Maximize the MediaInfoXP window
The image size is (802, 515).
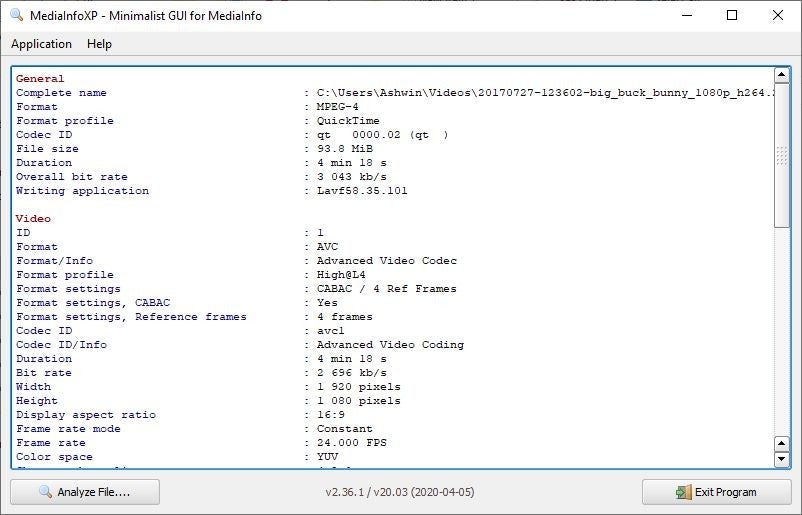(x=732, y=16)
